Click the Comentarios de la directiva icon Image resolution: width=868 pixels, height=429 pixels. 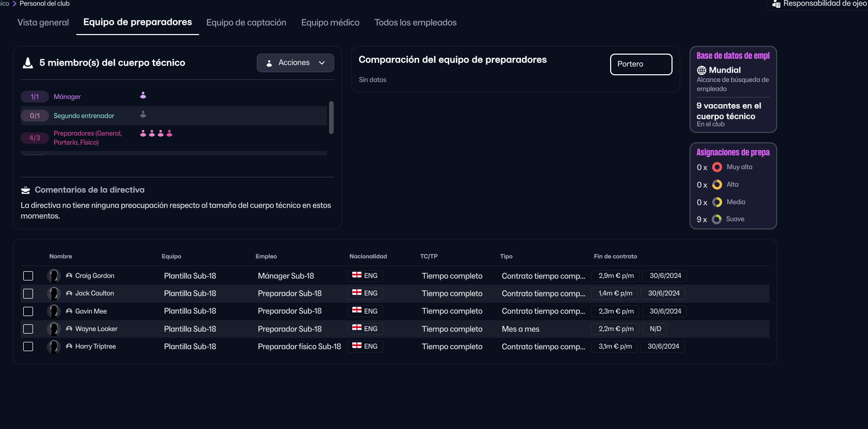tap(25, 190)
